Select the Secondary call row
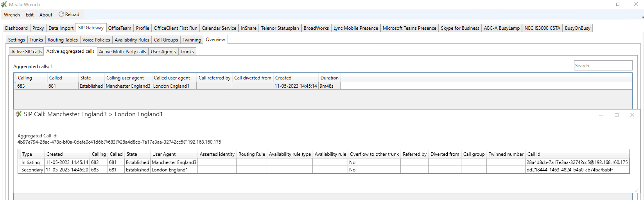 coord(324,170)
